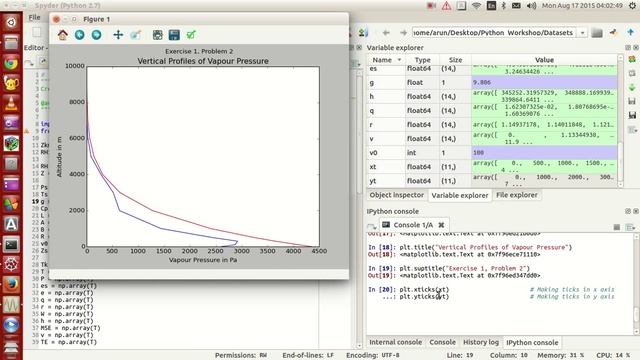Go to parent directory with blue up arrow

coord(631,32)
